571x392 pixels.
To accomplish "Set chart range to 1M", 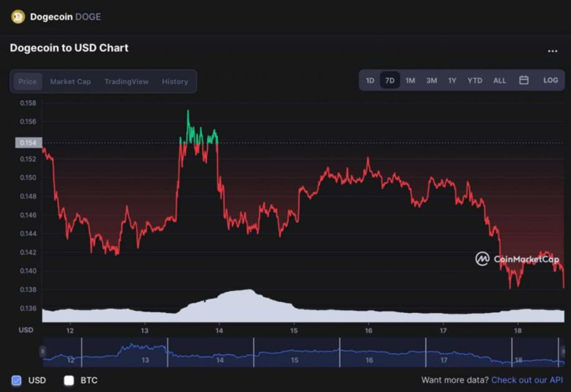I will click(411, 80).
